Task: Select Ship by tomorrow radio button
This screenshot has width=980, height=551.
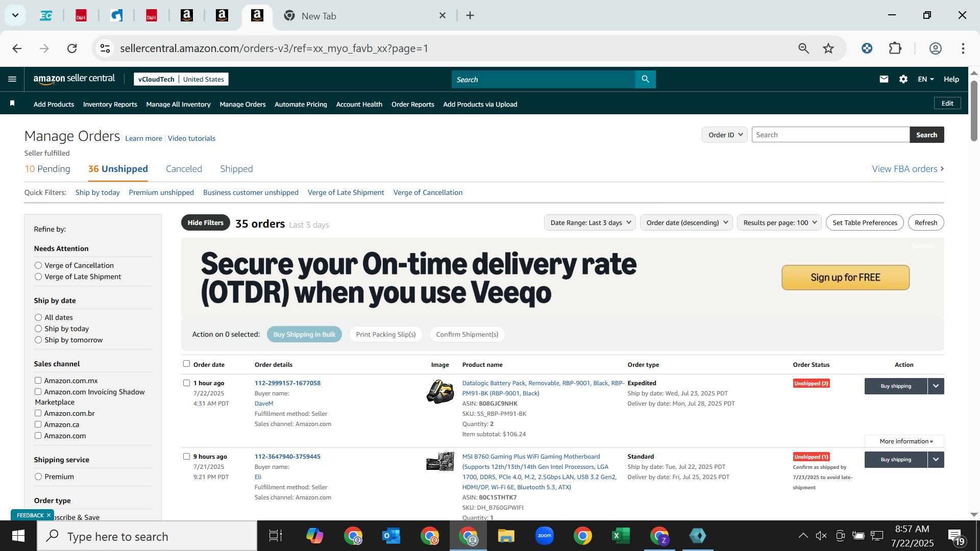Action: [38, 340]
